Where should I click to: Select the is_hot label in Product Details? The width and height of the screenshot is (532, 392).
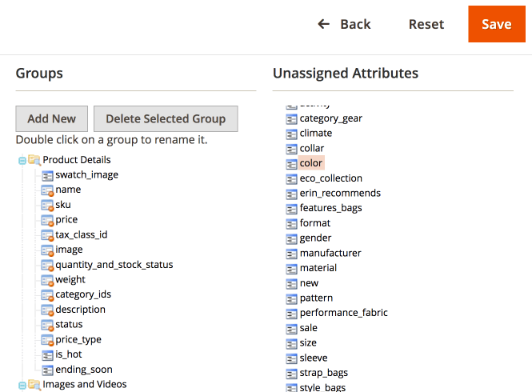coord(69,354)
